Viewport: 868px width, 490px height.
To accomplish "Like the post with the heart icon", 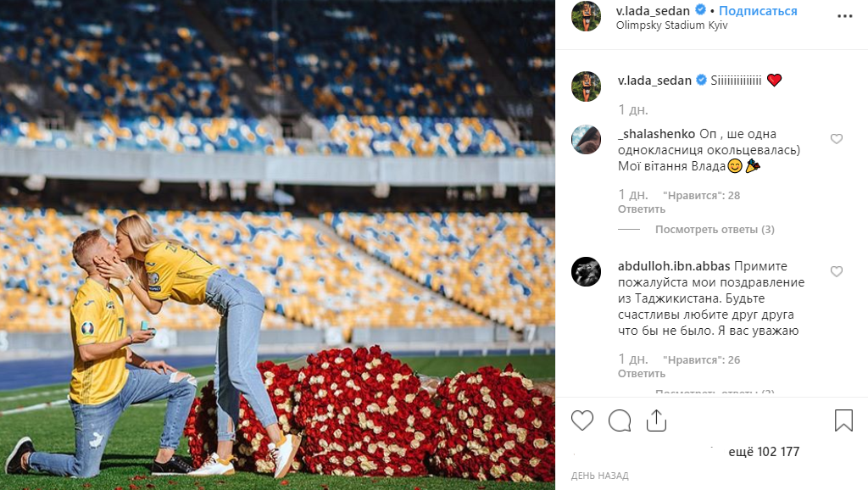I will [x=581, y=420].
